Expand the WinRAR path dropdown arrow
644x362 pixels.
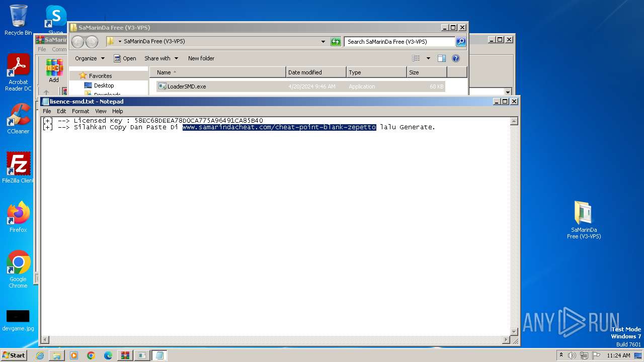tap(508, 92)
